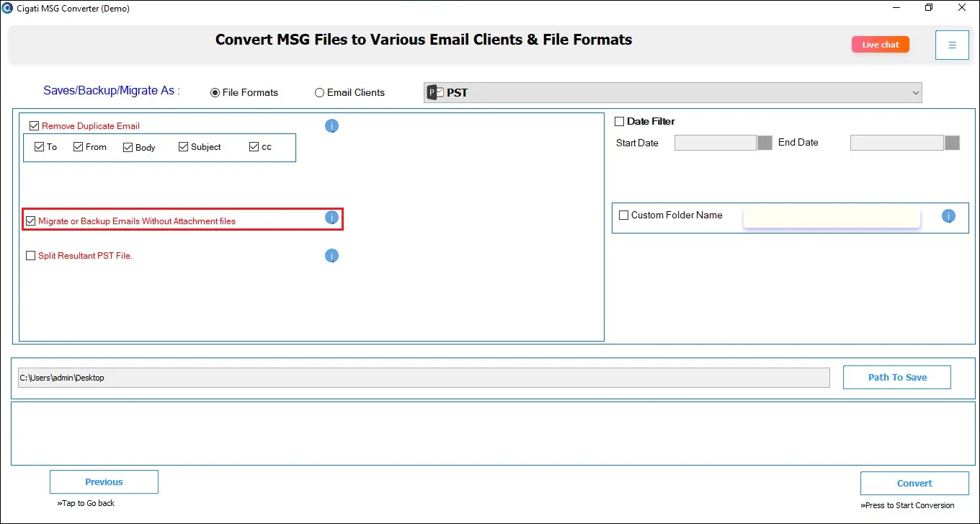Open Start Date calendar picker icon
The image size is (980, 524).
765,143
